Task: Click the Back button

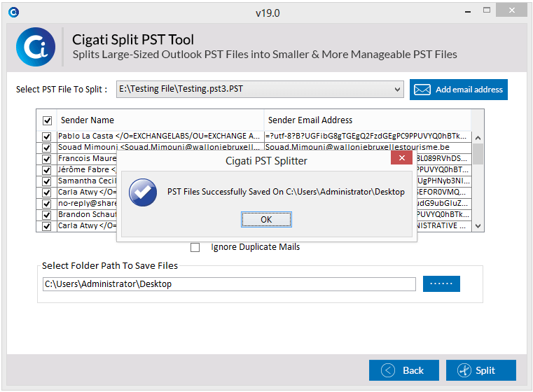Action: 404,370
